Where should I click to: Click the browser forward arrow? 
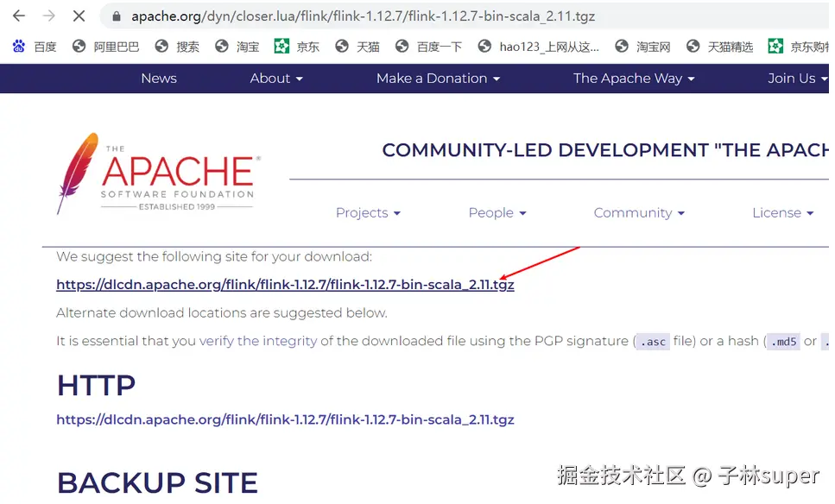click(x=49, y=16)
